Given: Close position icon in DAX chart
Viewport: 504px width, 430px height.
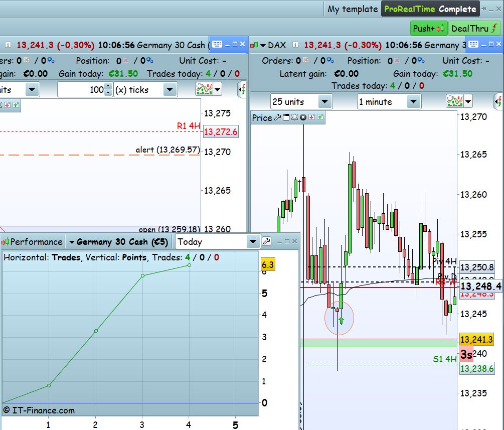Looking at the screenshot, I should [397, 60].
